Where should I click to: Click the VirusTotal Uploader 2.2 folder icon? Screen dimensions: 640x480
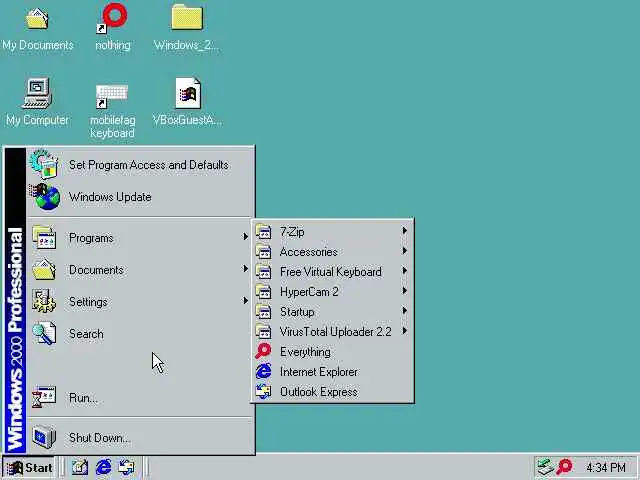263,331
